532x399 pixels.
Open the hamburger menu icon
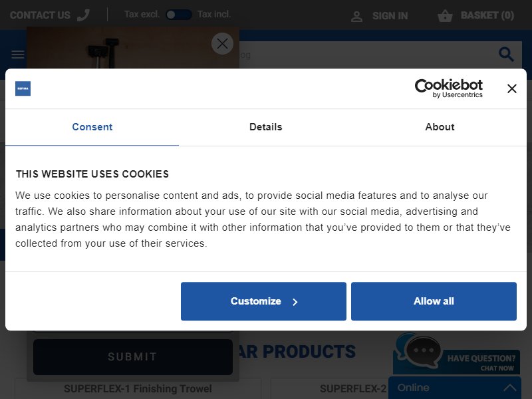(x=18, y=55)
